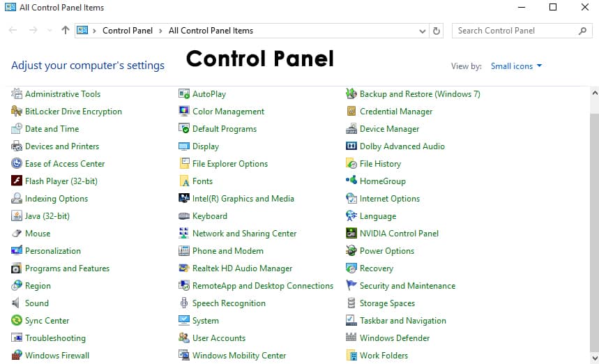Open the Programs and Features link
This screenshot has width=599, height=364.
67,268
